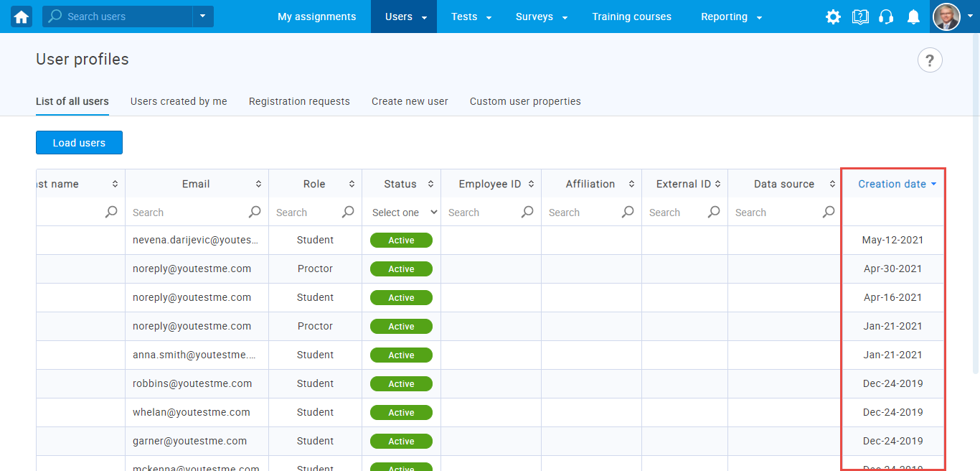Click the Email column search magnifier
Image resolution: width=980 pixels, height=471 pixels.
point(255,212)
